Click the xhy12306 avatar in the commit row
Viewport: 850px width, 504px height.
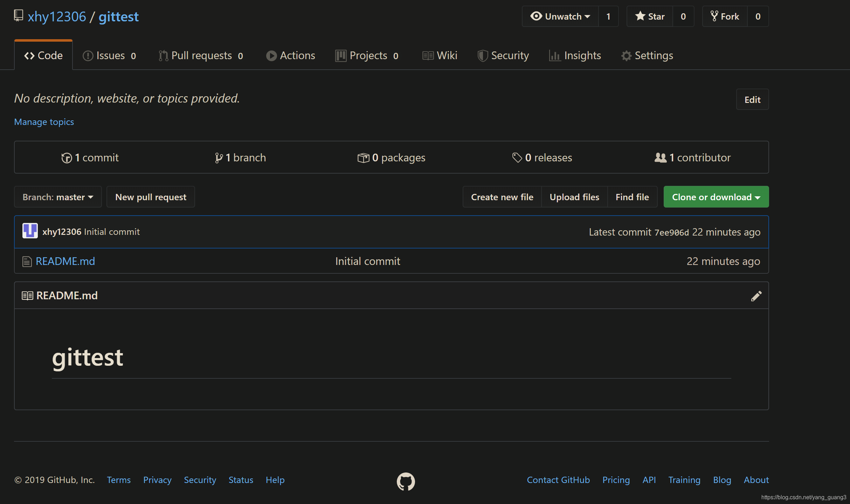click(x=30, y=231)
